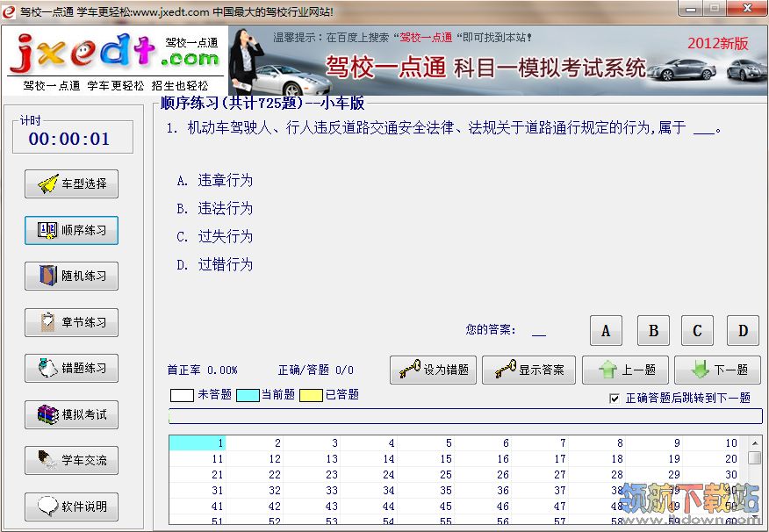Select option text C. 过失行为
Image resolution: width=769 pixels, height=532 pixels.
(x=215, y=237)
